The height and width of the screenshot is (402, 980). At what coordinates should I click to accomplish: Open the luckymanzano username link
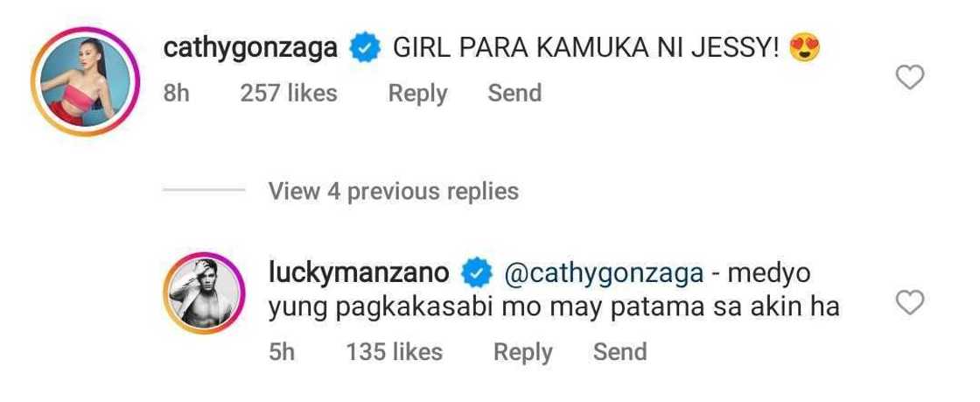point(359,274)
